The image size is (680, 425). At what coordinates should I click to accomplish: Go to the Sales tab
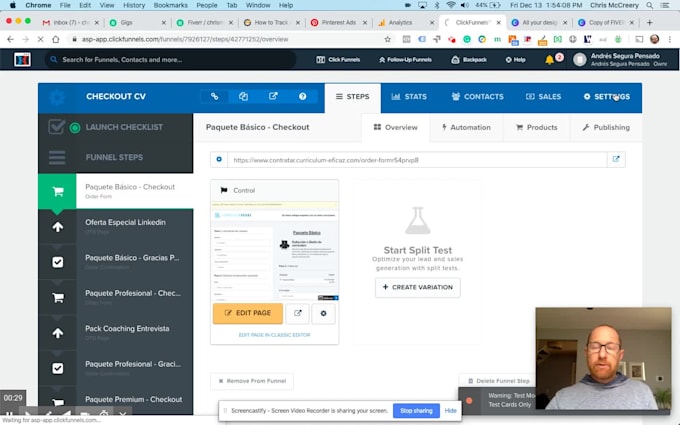click(543, 97)
